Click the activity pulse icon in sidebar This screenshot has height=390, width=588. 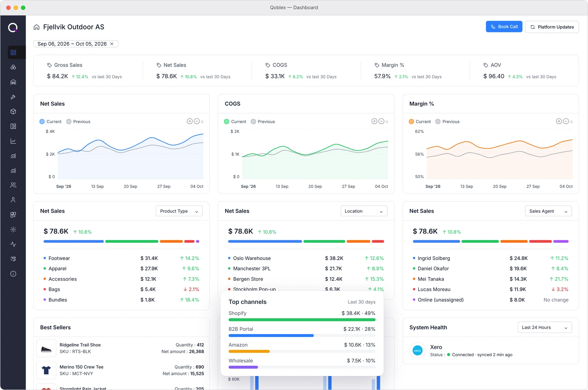pyautogui.click(x=13, y=244)
